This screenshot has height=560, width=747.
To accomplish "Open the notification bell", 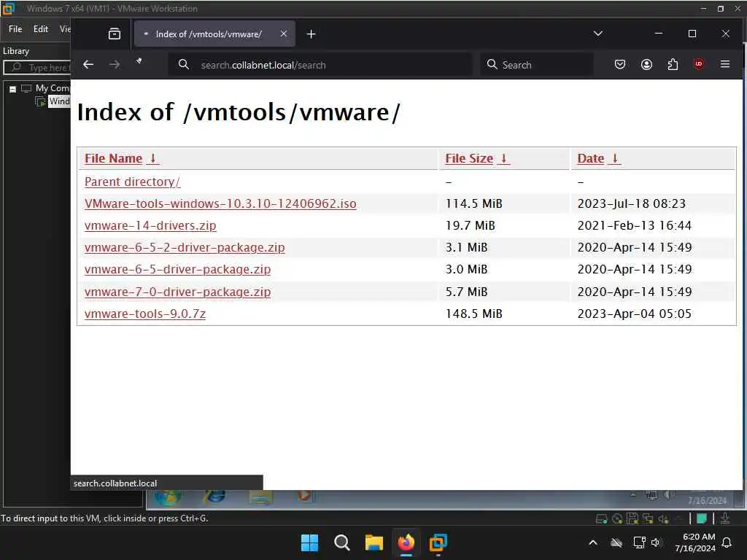I will coord(727,542).
